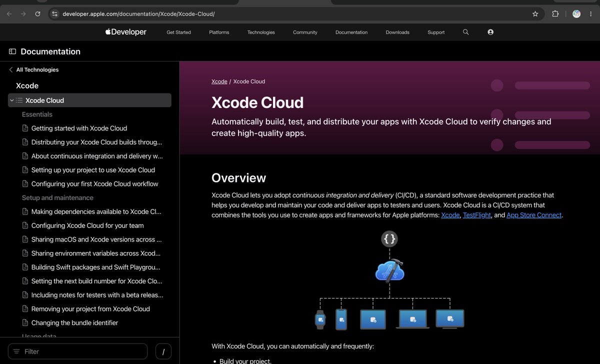Open Setting the next build number article

(96, 281)
